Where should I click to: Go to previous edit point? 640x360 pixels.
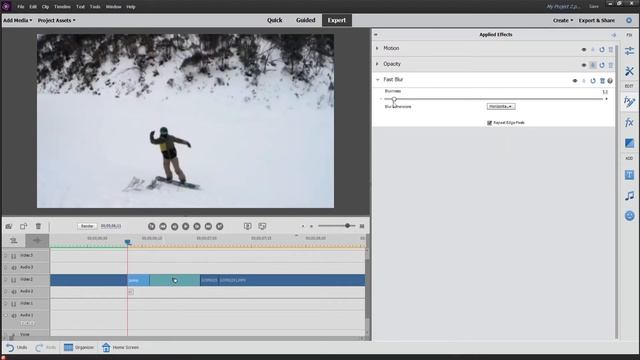coord(151,226)
